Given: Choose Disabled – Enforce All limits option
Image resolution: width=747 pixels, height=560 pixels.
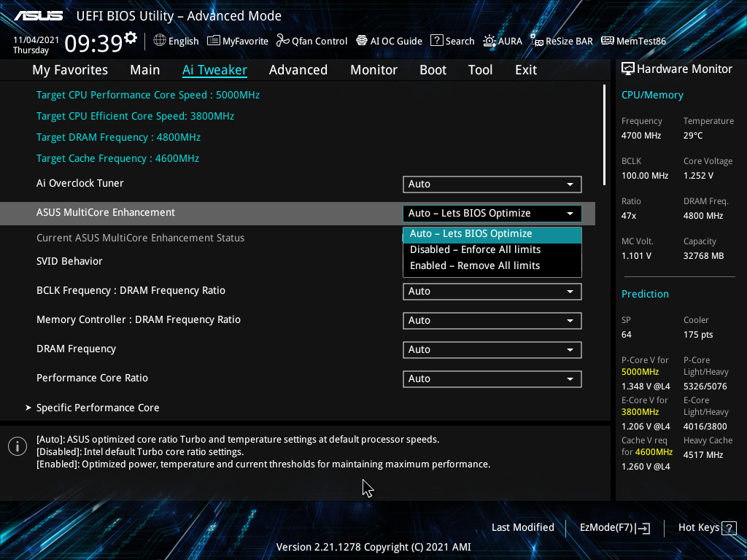Looking at the screenshot, I should click(492, 249).
